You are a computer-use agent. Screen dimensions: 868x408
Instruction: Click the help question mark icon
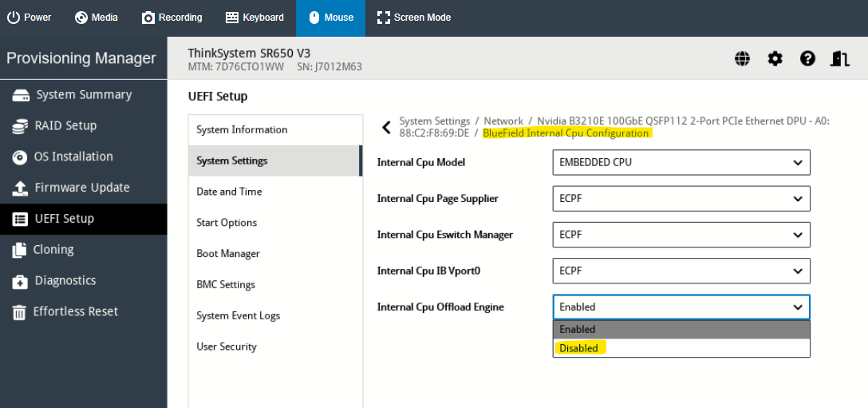coord(807,58)
